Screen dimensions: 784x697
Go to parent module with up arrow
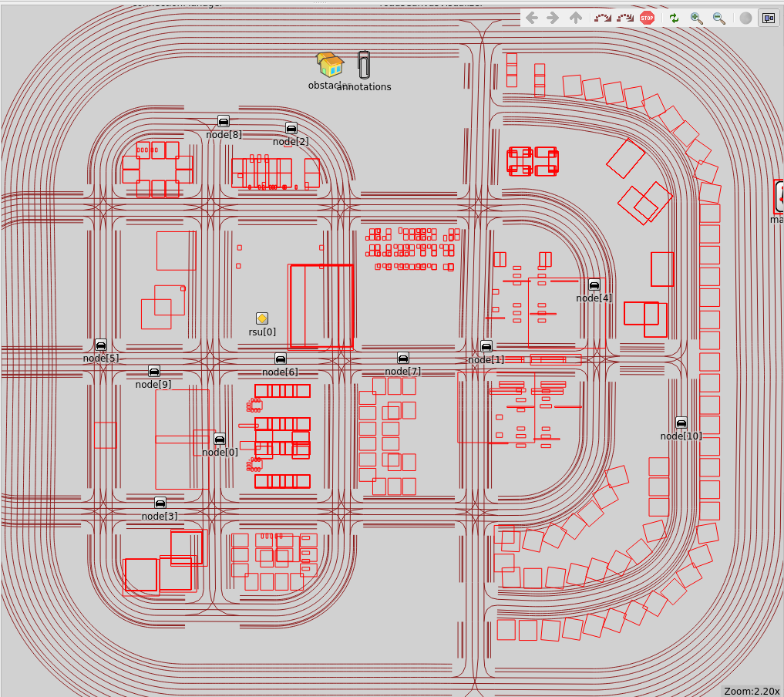coord(576,19)
